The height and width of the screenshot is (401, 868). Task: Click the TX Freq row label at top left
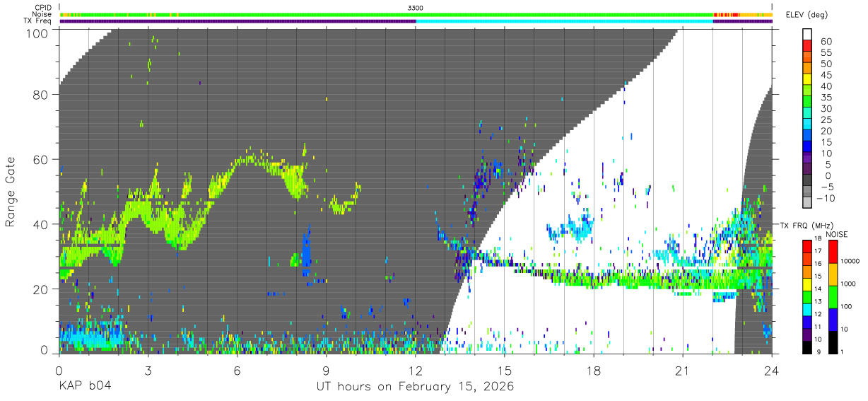click(37, 21)
